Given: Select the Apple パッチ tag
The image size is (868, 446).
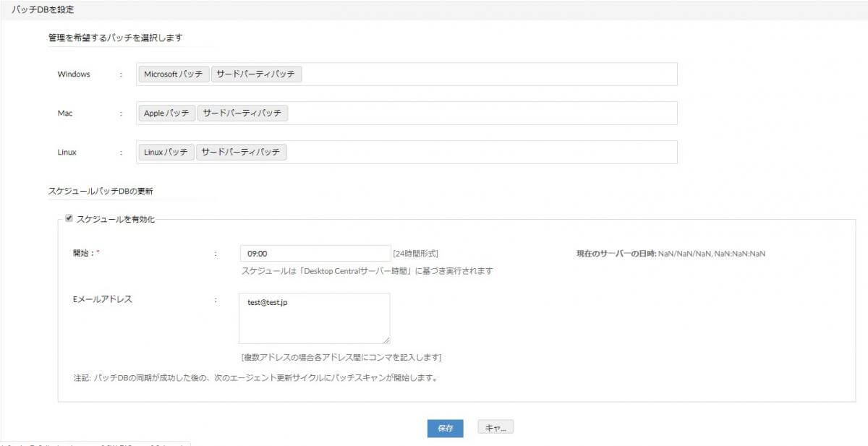Looking at the screenshot, I should coord(166,113).
